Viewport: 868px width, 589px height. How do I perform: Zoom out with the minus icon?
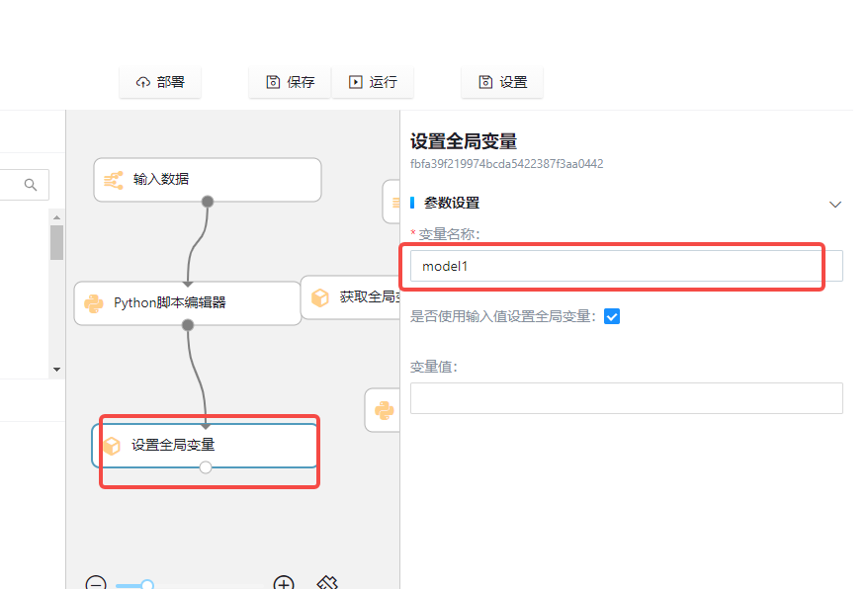tap(96, 583)
